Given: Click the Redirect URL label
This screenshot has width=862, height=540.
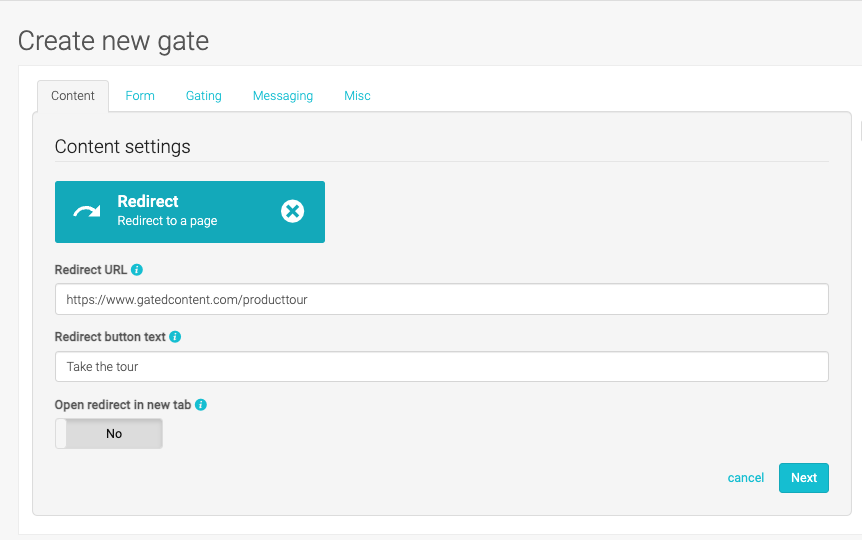Looking at the screenshot, I should tap(91, 270).
